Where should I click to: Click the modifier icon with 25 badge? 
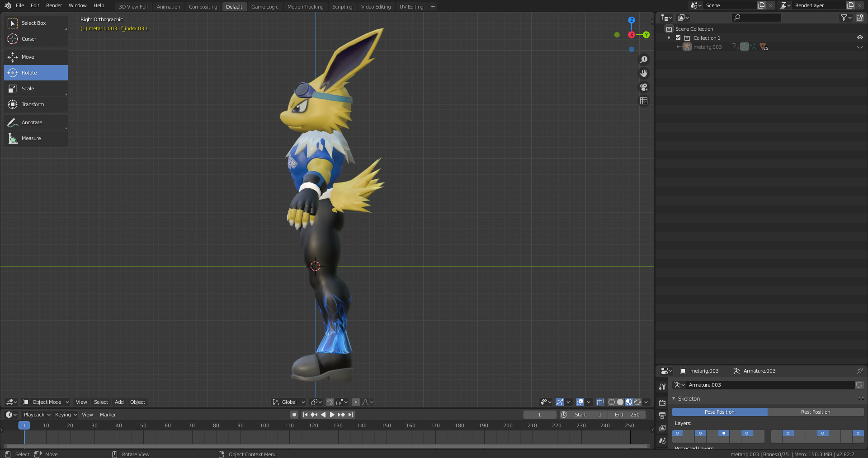764,47
